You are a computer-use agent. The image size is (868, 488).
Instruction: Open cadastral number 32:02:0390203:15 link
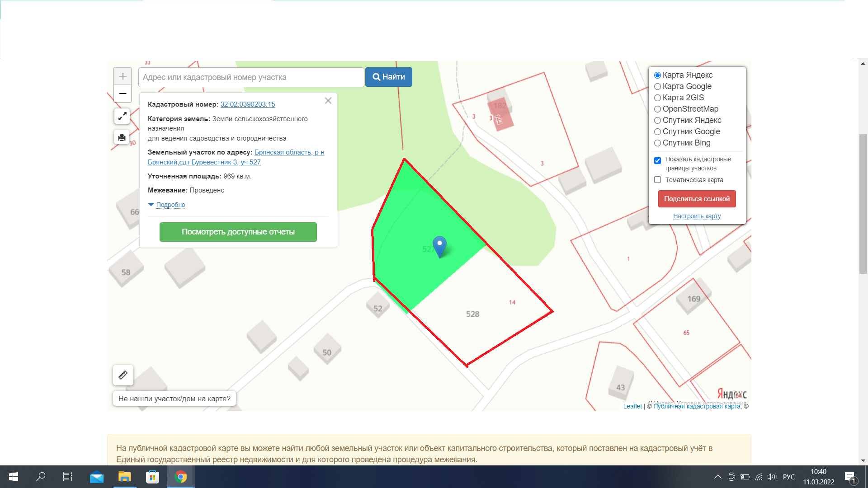click(x=248, y=104)
